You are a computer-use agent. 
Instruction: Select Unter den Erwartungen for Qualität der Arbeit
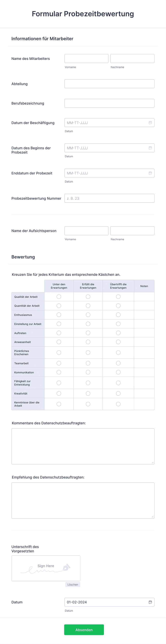59,297
